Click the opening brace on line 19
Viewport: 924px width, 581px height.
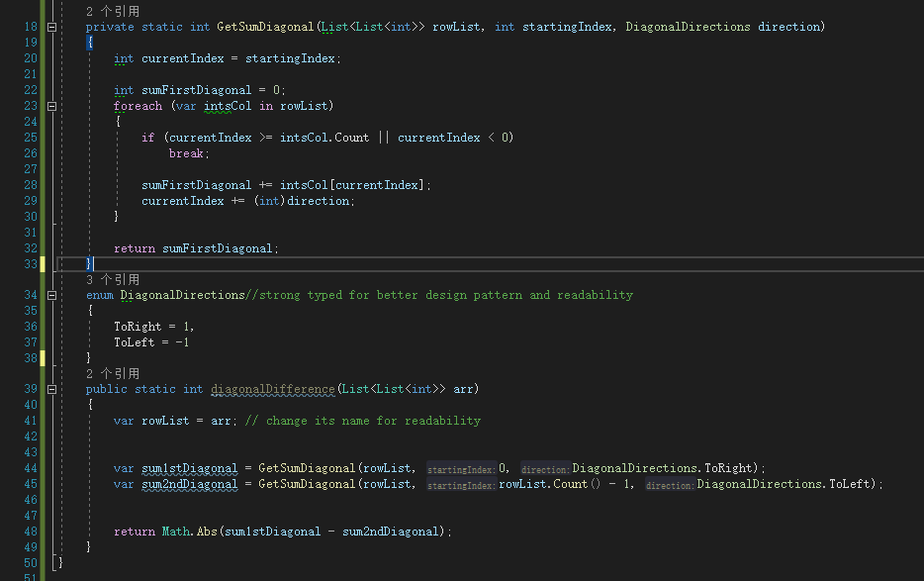(x=90, y=43)
